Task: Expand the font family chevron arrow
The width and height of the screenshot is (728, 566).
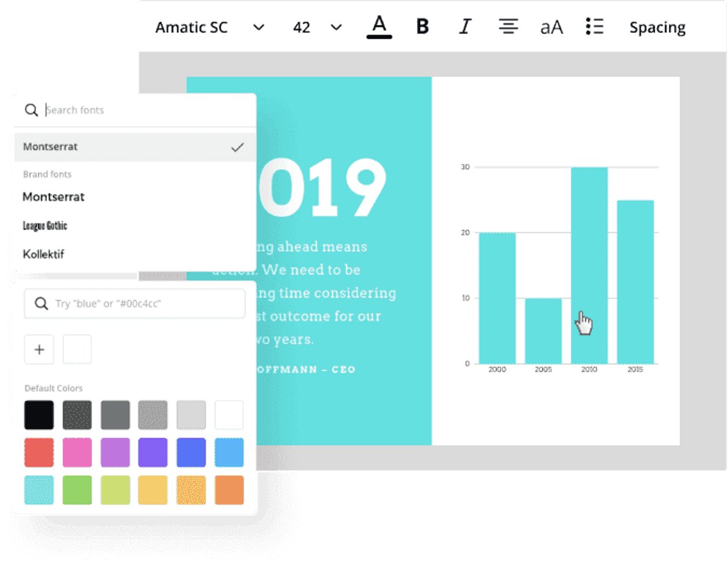Action: [259, 27]
